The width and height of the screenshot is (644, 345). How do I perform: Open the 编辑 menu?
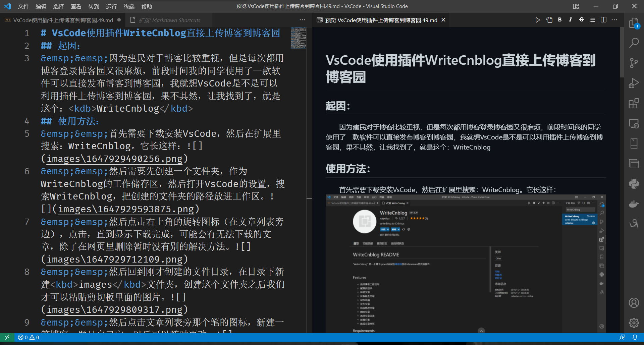[x=41, y=6]
